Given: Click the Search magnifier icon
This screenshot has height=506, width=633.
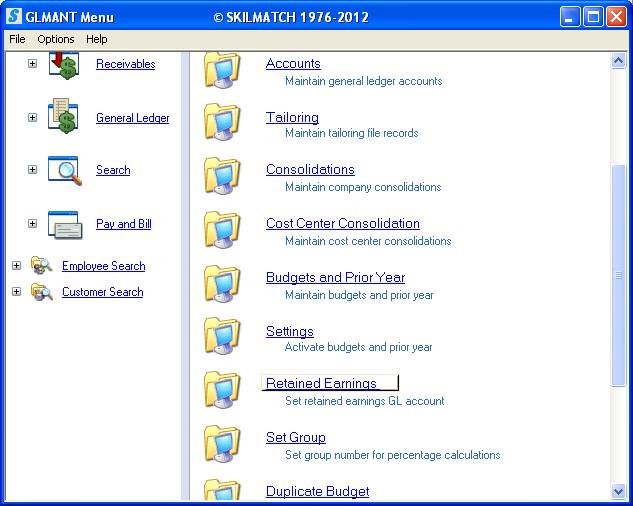Looking at the screenshot, I should click(x=65, y=170).
